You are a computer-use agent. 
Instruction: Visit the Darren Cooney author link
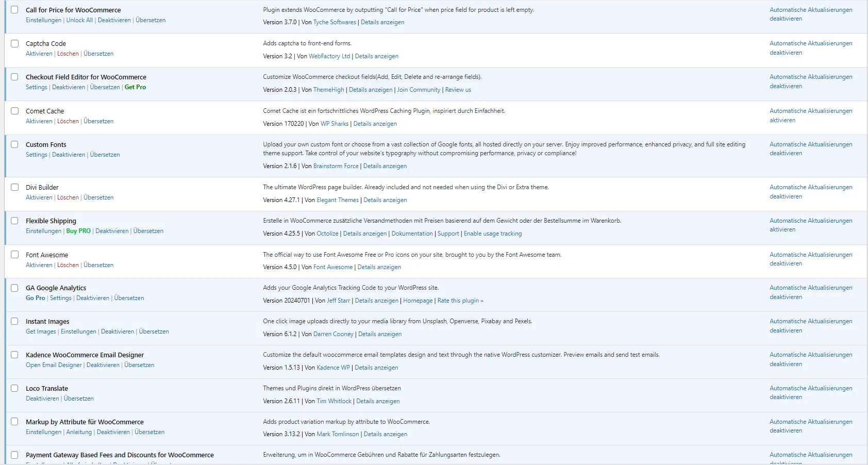(333, 334)
